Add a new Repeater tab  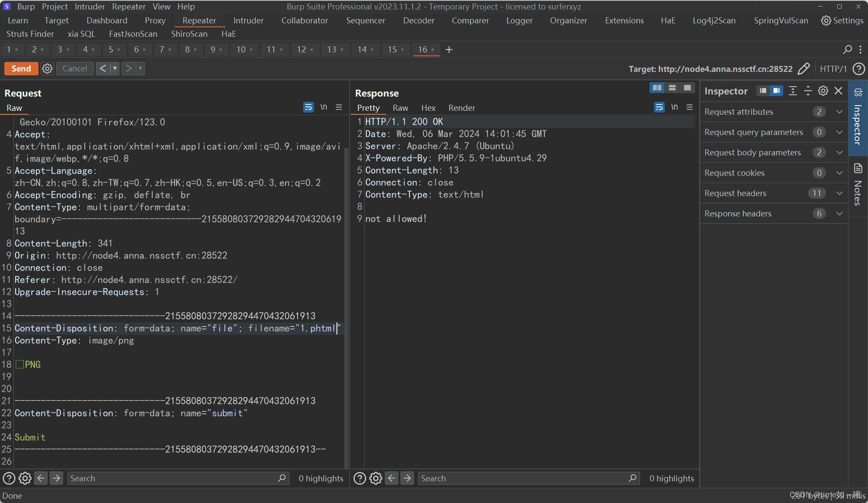[449, 49]
